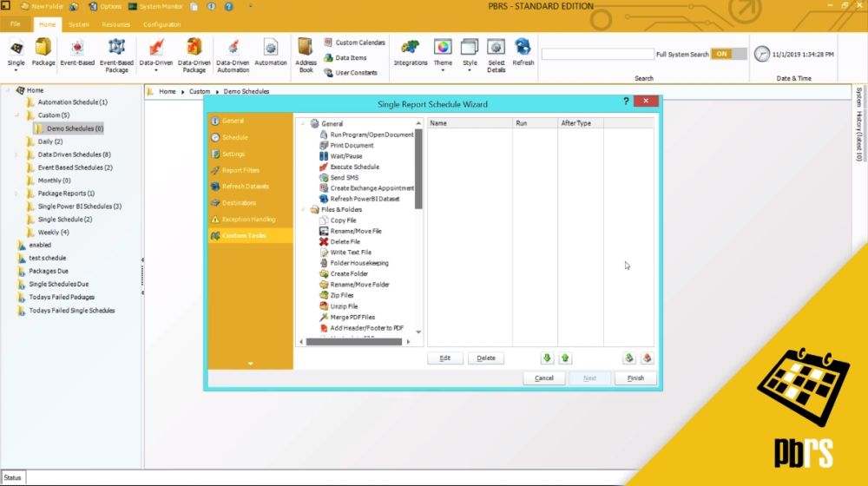Click the wizard help question mark
868x486 pixels.
click(626, 102)
